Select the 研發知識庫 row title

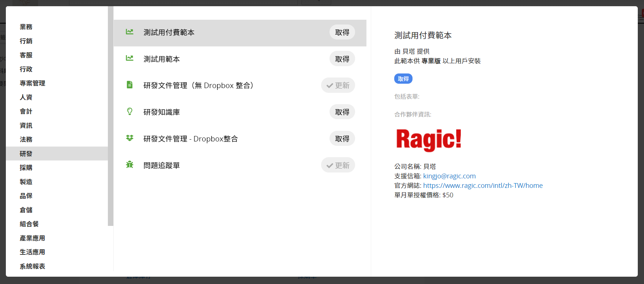pyautogui.click(x=162, y=112)
